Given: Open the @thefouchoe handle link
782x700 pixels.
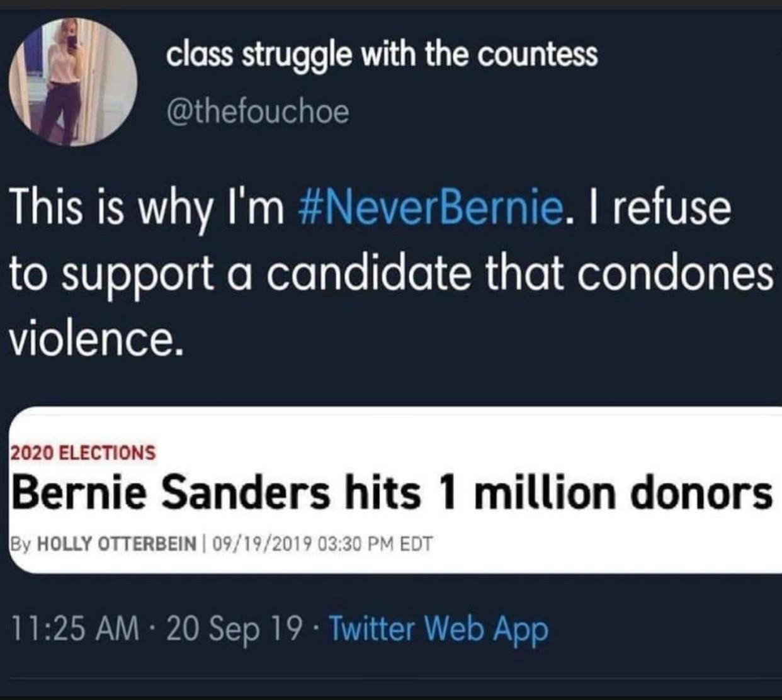Looking at the screenshot, I should point(257,112).
